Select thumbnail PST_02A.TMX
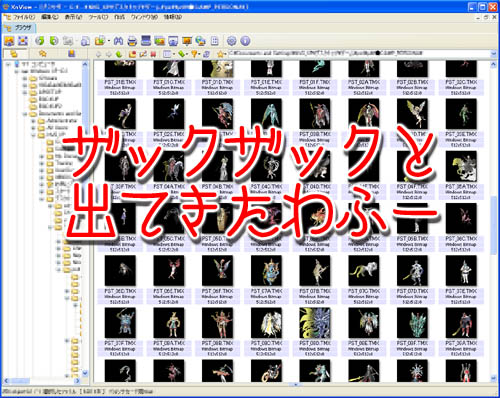This screenshot has width=500, height=398. 364,77
